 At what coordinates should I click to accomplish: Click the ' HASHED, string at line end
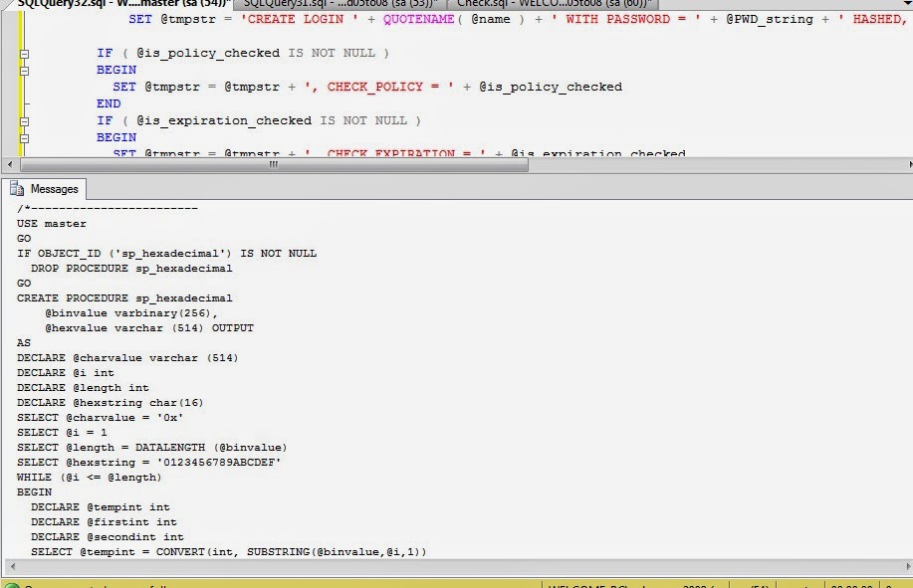[872, 19]
